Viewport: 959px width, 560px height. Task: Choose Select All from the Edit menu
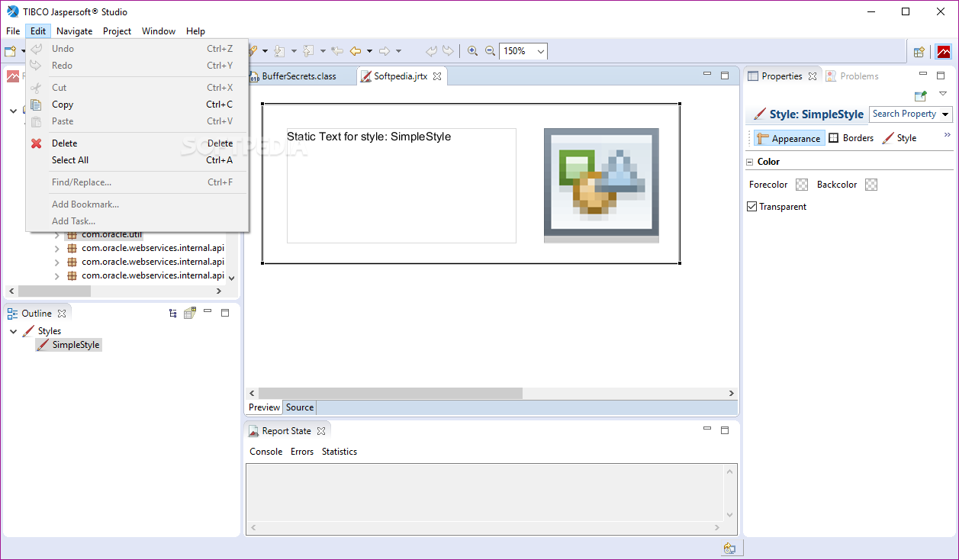(x=137, y=160)
